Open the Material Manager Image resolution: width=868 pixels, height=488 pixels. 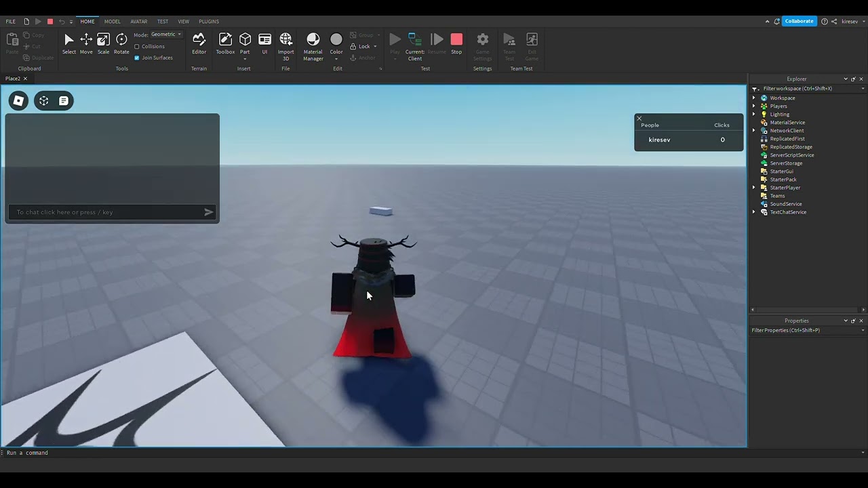313,47
